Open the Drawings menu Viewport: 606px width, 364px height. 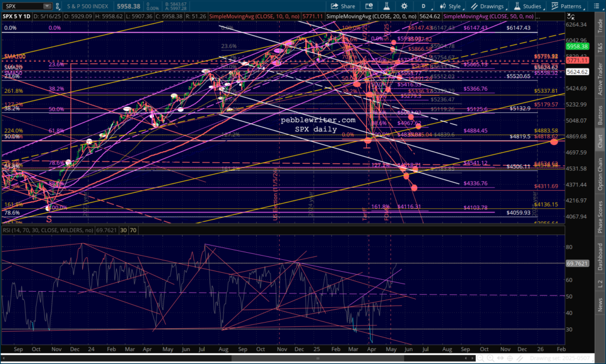point(491,7)
